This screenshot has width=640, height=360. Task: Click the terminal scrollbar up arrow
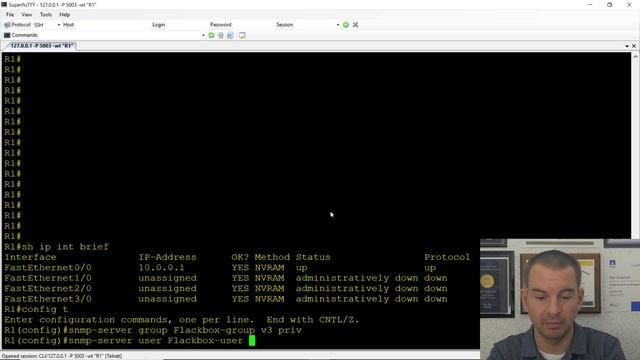pyautogui.click(x=635, y=57)
